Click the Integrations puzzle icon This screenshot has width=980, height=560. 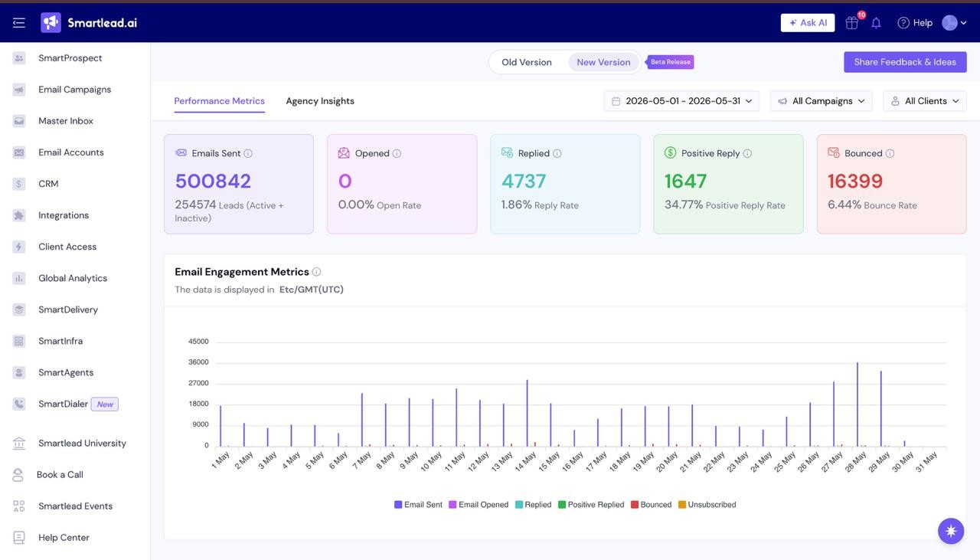[x=19, y=215]
